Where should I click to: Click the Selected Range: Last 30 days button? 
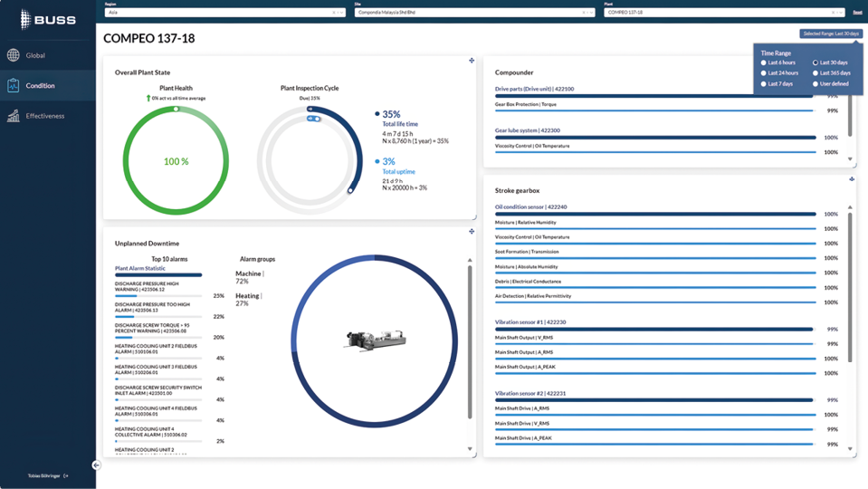(x=831, y=34)
